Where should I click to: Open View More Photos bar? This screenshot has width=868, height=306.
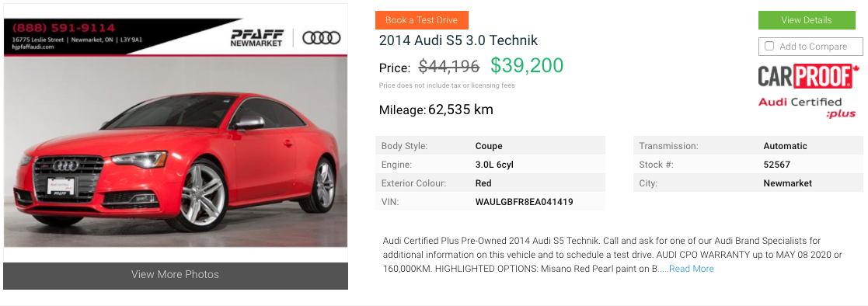click(176, 275)
